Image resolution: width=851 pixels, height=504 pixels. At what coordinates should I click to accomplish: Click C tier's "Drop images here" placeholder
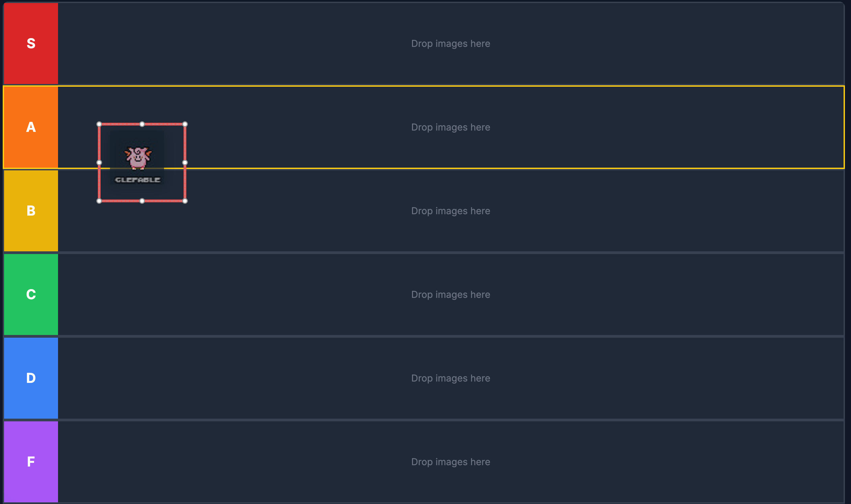coord(450,295)
